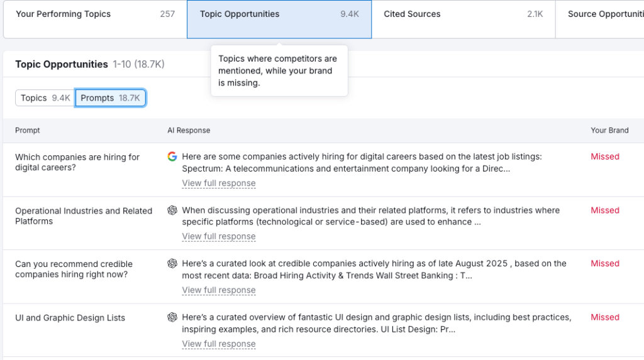Select the Topic Opportunities tab
644x360 pixels.
coord(279,14)
